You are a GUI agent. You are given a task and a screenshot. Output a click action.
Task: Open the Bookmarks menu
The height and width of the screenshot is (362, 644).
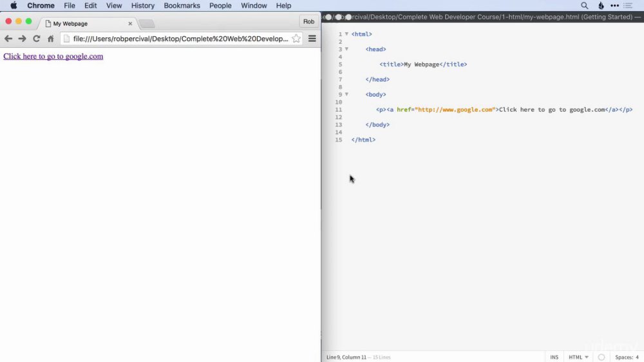[182, 6]
